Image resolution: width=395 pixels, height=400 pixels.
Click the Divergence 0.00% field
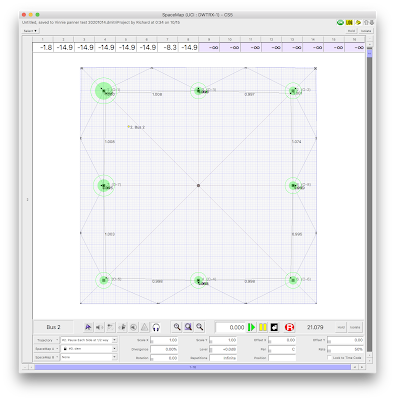tap(164, 349)
